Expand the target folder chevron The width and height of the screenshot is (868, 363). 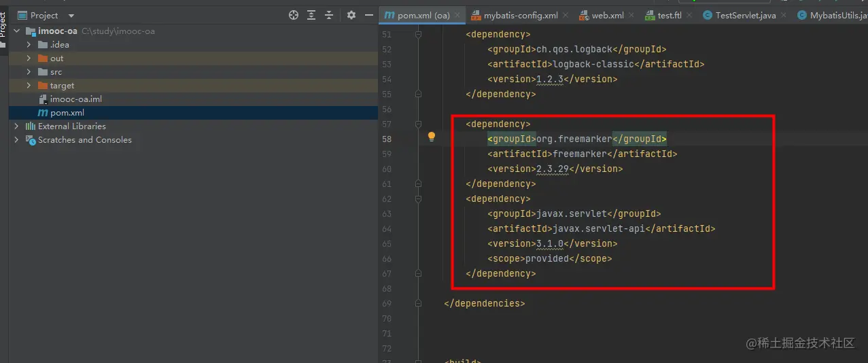29,86
